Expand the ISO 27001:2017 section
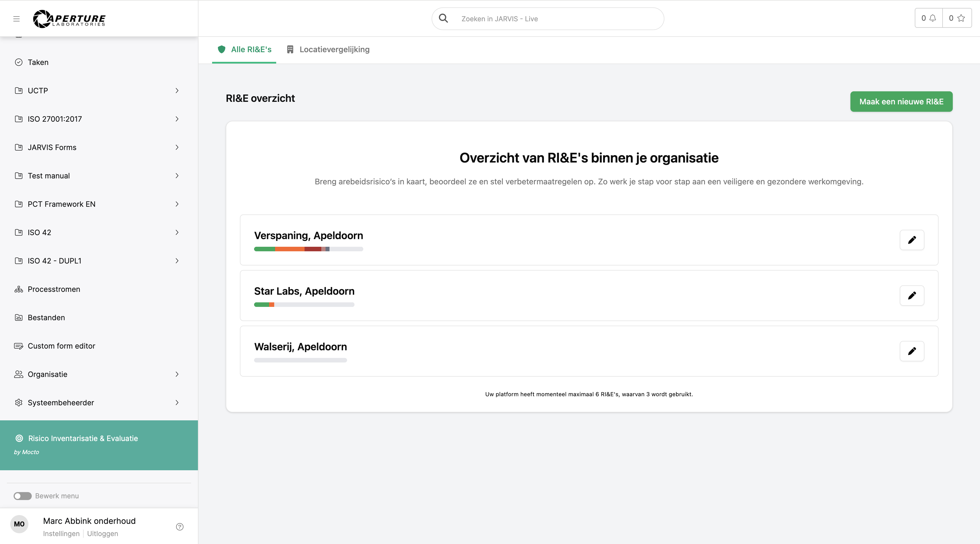 pos(177,119)
